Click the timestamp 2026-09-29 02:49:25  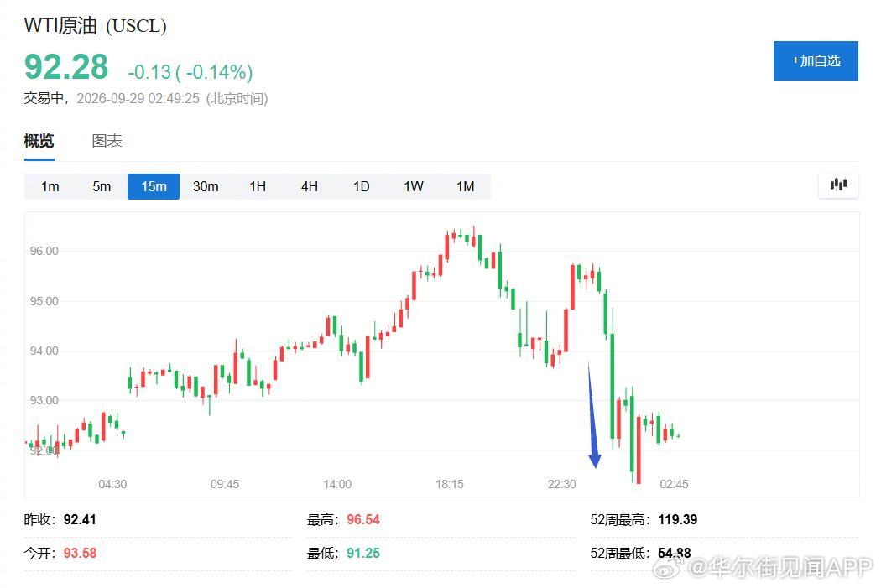click(138, 98)
